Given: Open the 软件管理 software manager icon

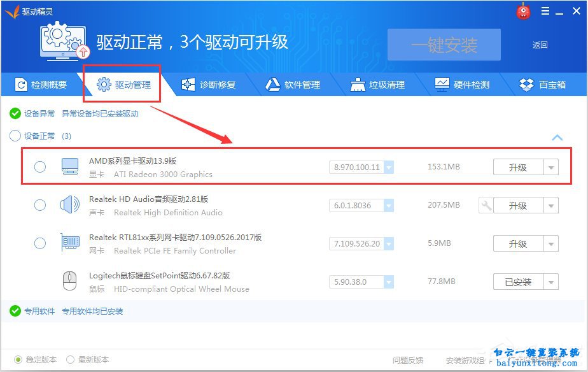Looking at the screenshot, I should tap(272, 84).
